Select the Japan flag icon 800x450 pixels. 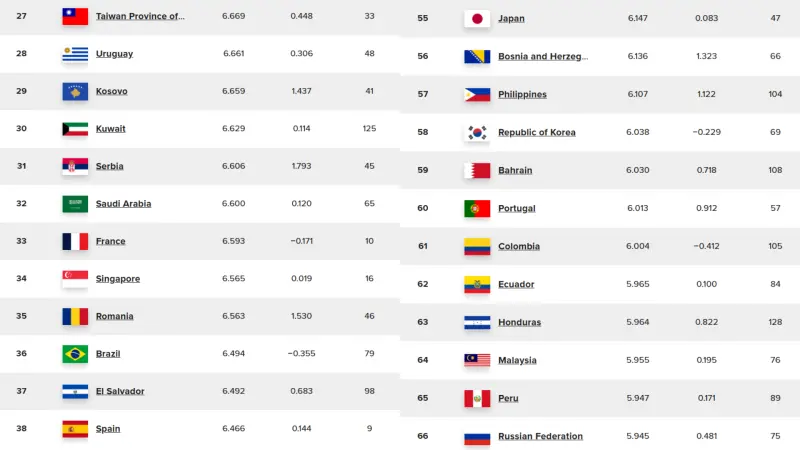(477, 18)
